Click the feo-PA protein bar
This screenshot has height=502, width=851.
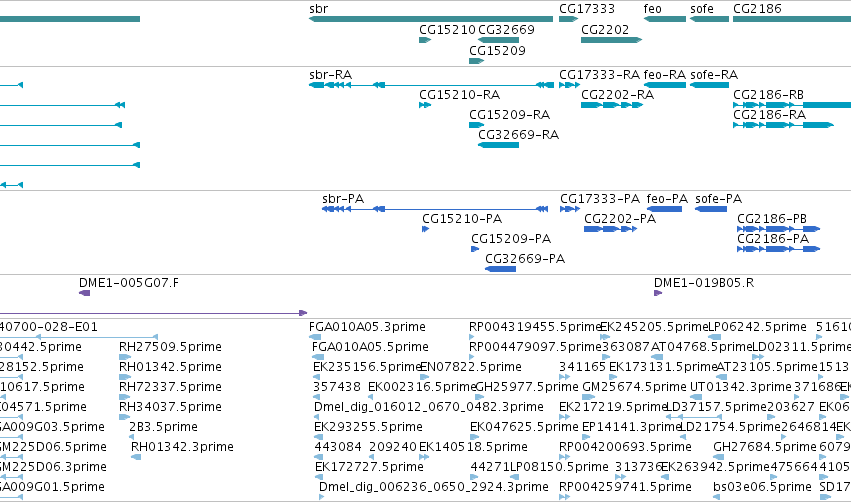pyautogui.click(x=664, y=209)
